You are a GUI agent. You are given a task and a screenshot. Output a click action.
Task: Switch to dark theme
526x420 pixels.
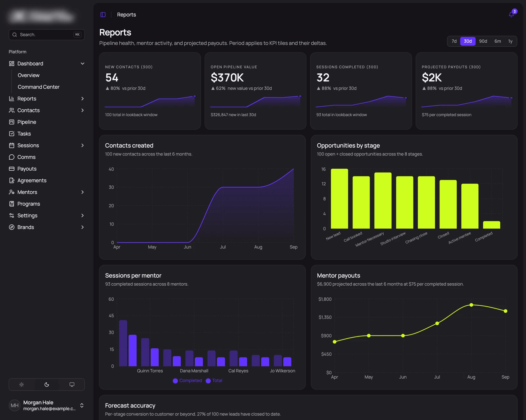click(47, 385)
